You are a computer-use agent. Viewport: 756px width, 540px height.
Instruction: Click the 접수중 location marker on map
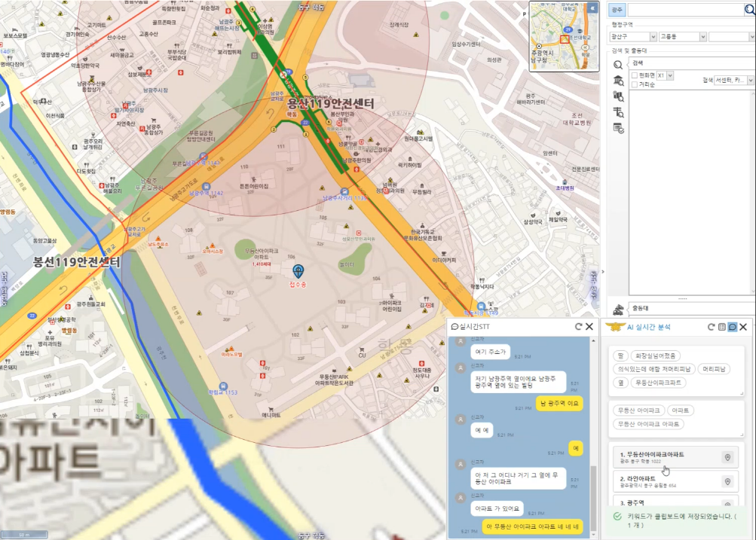[298, 271]
